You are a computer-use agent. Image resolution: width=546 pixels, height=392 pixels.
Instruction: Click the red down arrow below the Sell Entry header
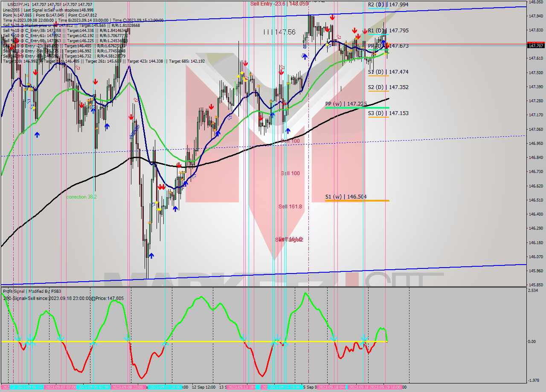(x=332, y=17)
